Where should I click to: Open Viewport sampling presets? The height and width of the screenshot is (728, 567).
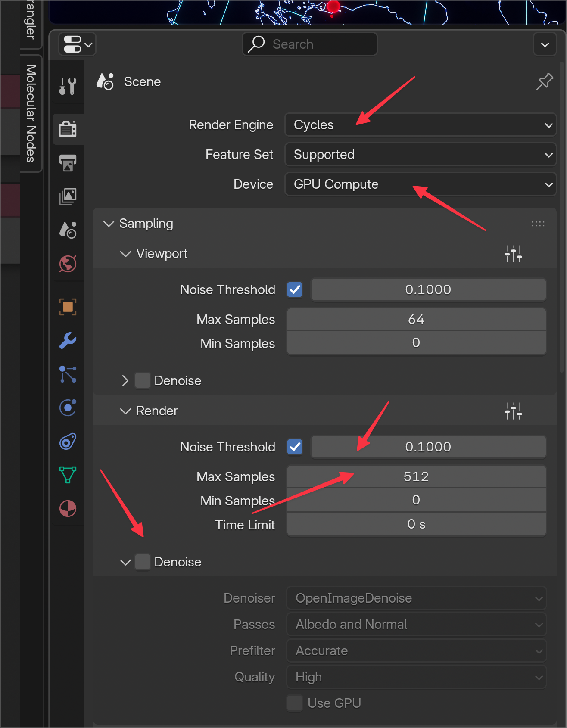[513, 254]
